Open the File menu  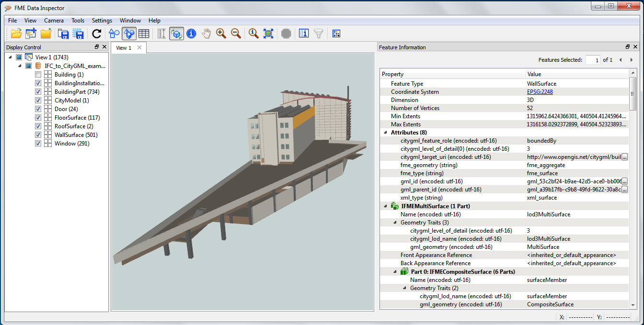point(12,21)
